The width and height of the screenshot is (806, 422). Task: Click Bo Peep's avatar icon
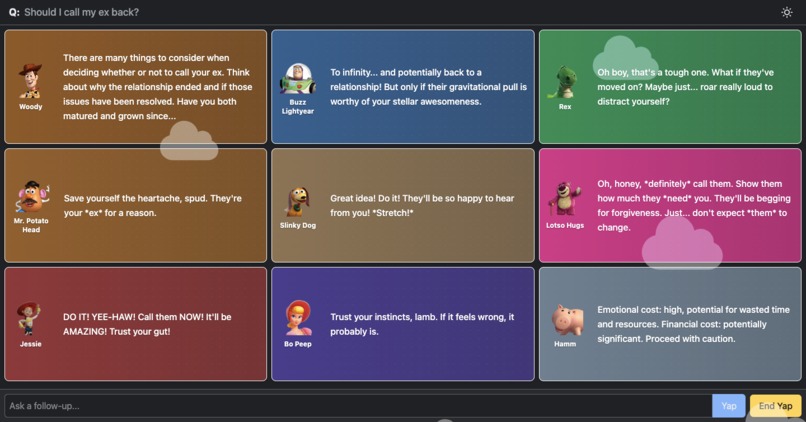(x=299, y=318)
